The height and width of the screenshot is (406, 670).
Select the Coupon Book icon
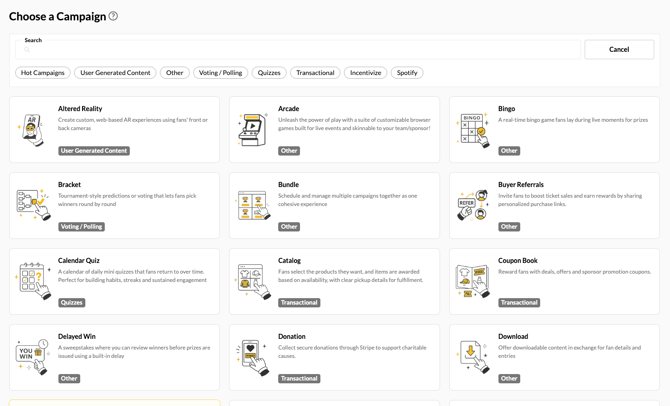473,281
